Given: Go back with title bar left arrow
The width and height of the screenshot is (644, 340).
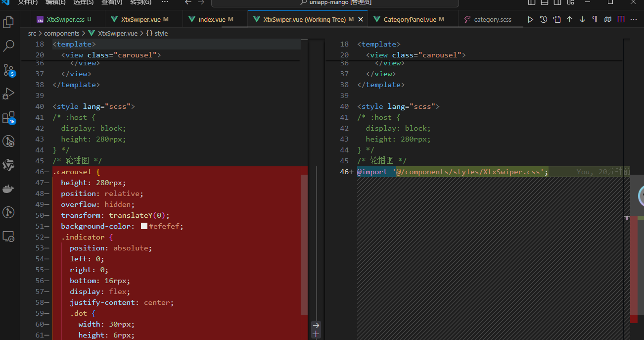Looking at the screenshot, I should [x=188, y=2].
